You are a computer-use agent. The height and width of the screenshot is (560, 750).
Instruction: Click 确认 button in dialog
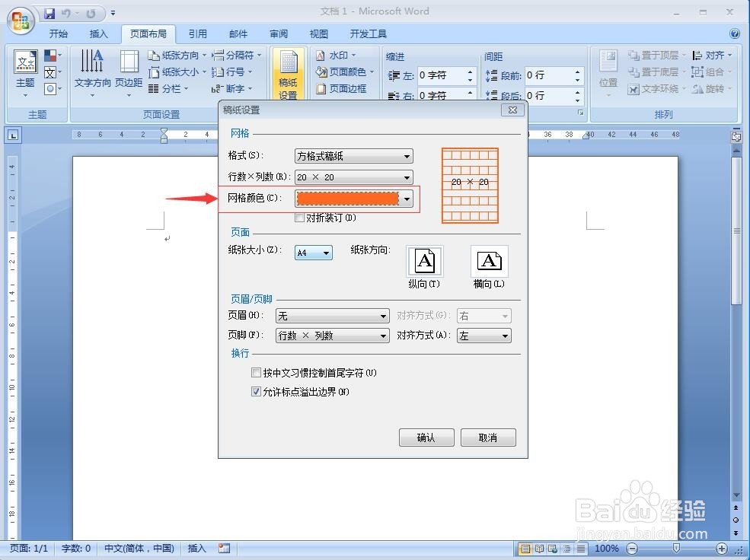click(426, 437)
